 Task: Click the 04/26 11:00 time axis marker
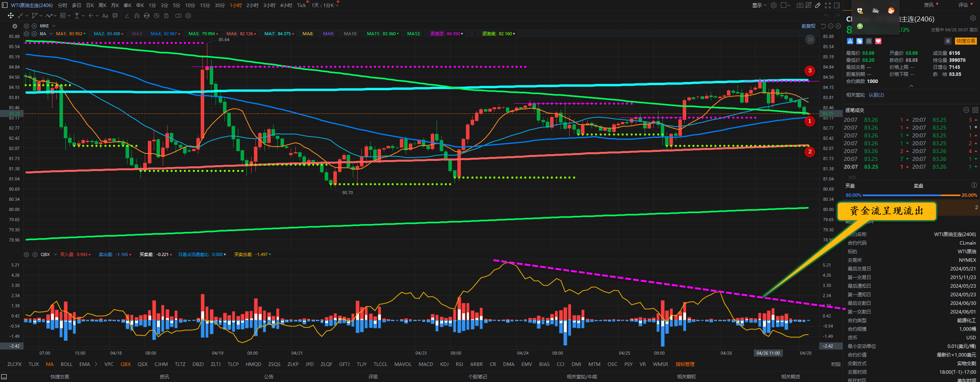pos(768,353)
